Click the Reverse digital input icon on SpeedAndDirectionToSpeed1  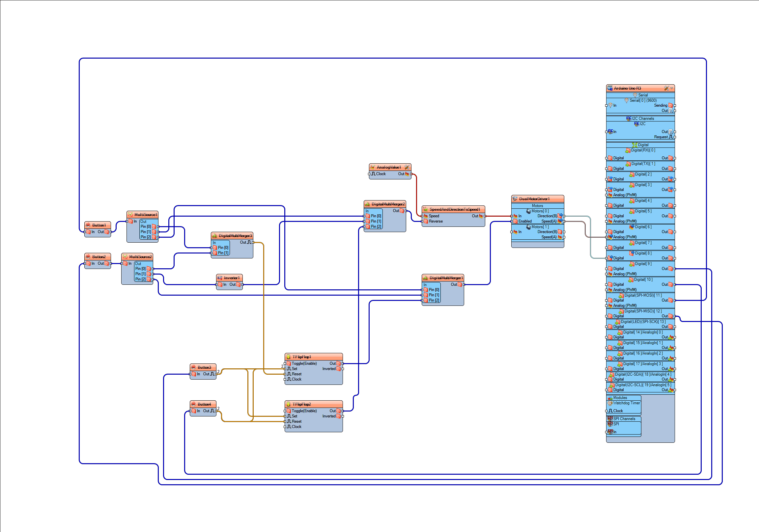click(426, 221)
